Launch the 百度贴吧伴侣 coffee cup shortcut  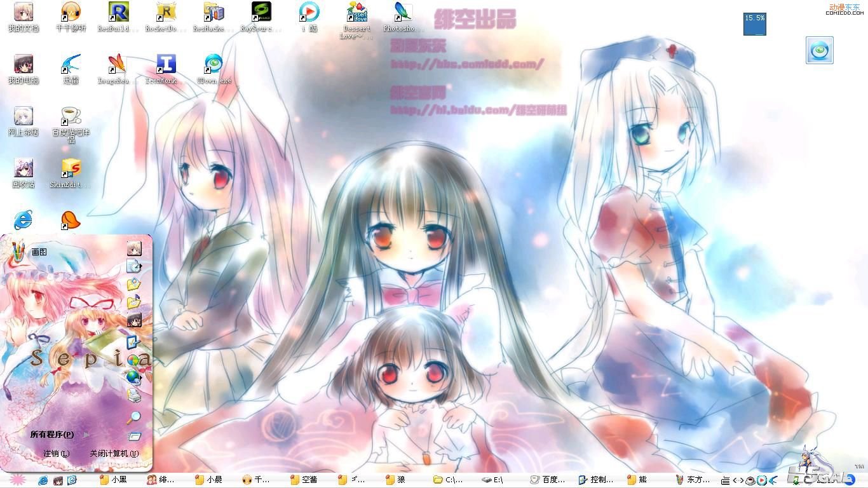[71, 125]
